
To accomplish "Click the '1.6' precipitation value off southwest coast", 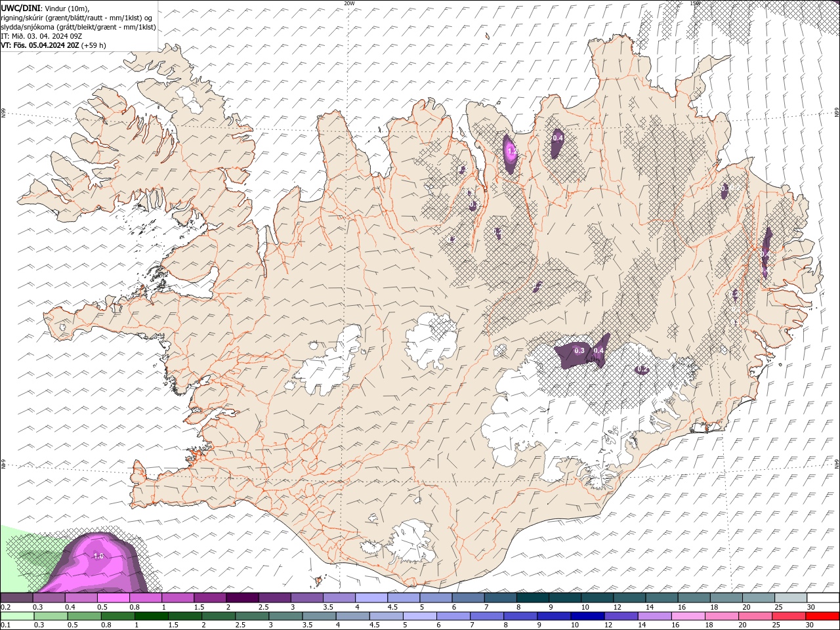I will tap(98, 556).
